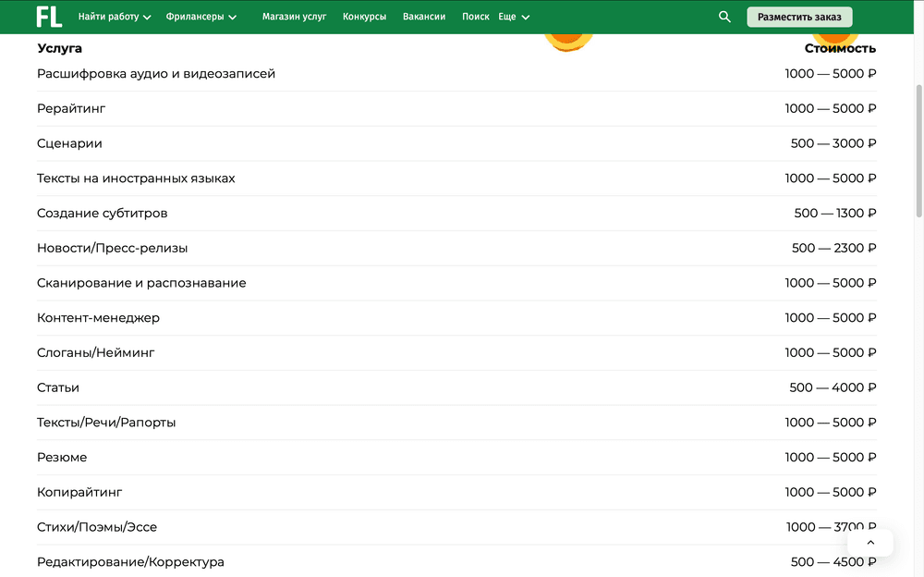Click the page's vertical scrollbar thumb
This screenshot has height=577, width=924.
[x=918, y=148]
